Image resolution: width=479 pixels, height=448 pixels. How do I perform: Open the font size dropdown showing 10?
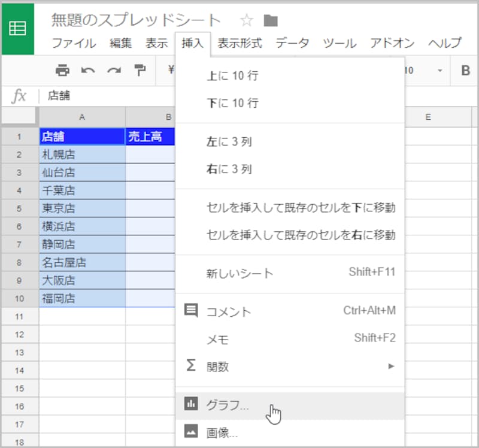pos(425,71)
